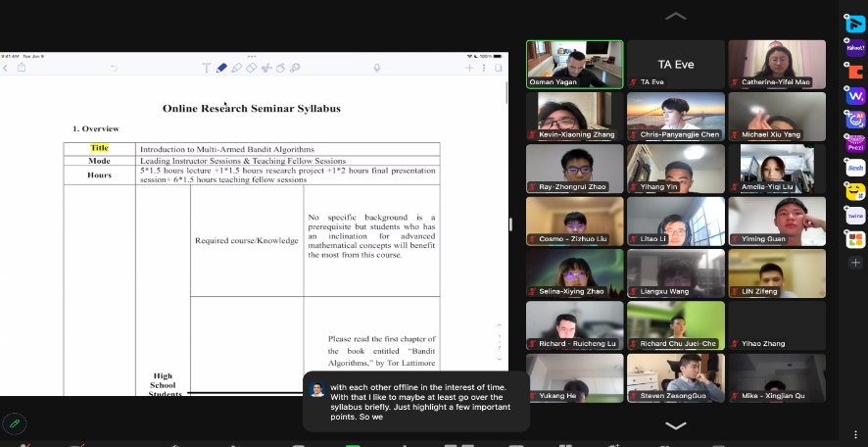Open the Prezi app in sidebar
The image size is (868, 447).
pos(855,143)
